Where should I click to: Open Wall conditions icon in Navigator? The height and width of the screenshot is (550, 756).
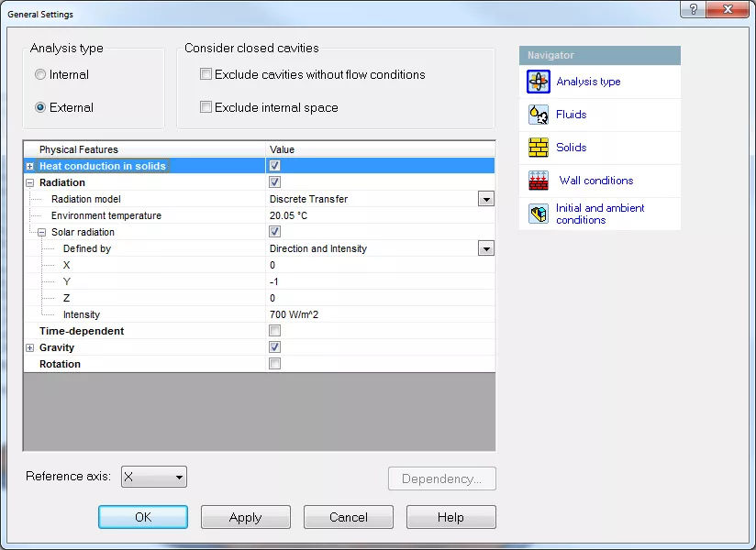pyautogui.click(x=538, y=181)
